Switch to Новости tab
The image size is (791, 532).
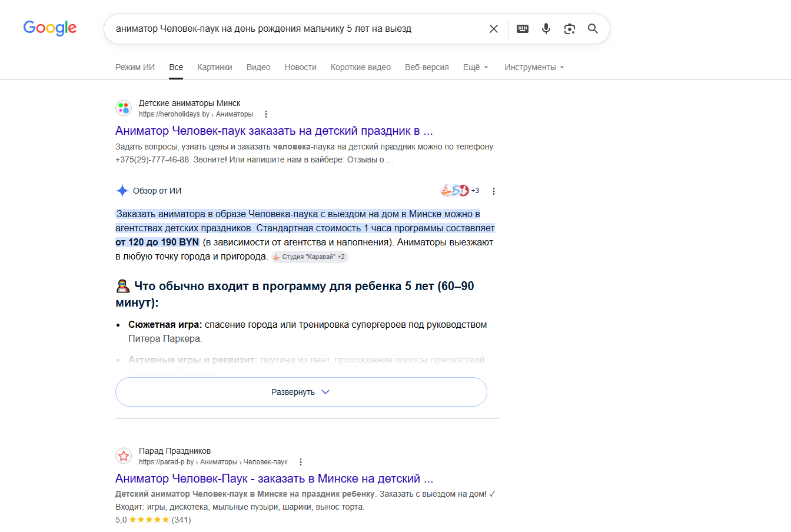click(301, 67)
